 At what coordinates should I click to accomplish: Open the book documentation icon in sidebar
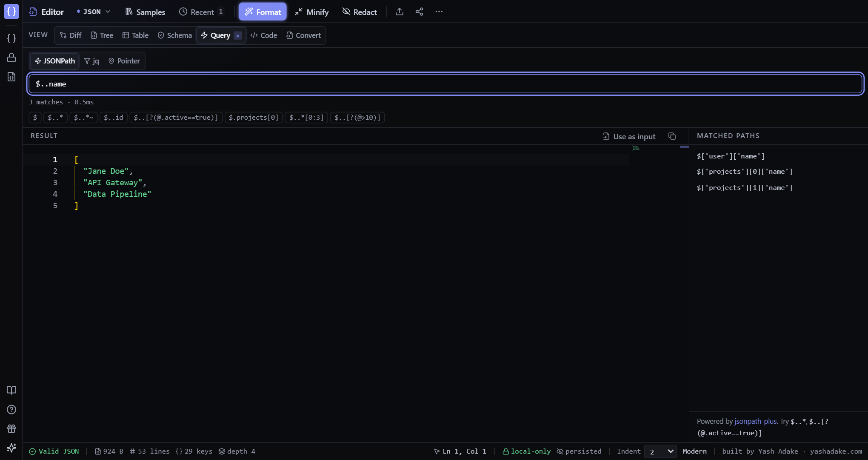tap(11, 390)
